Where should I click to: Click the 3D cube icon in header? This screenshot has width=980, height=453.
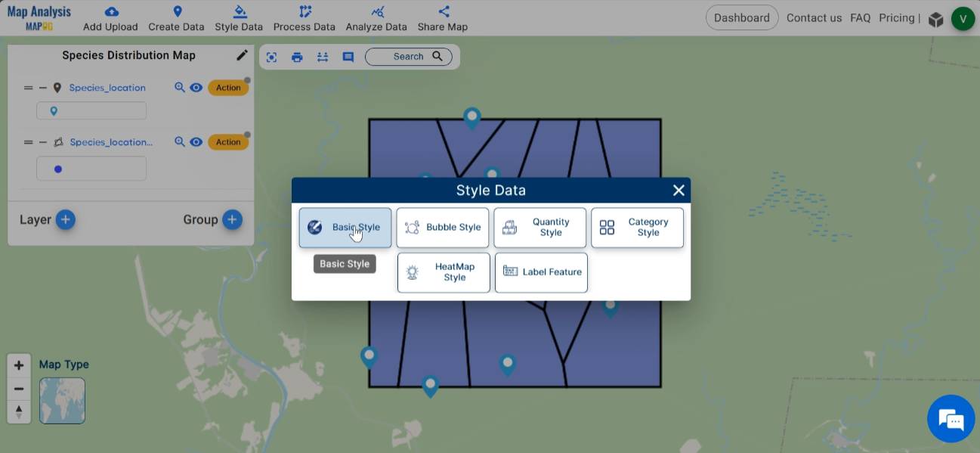tap(935, 19)
